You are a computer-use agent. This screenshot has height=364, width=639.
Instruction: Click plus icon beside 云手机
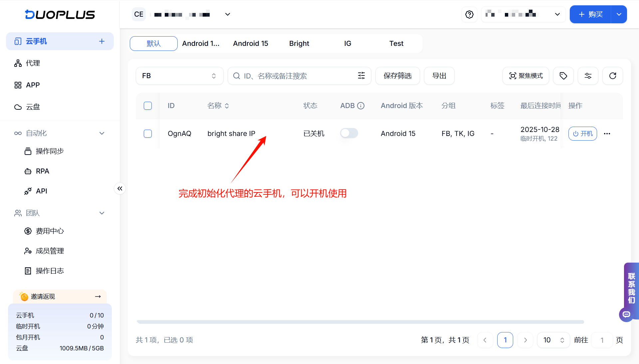point(102,41)
